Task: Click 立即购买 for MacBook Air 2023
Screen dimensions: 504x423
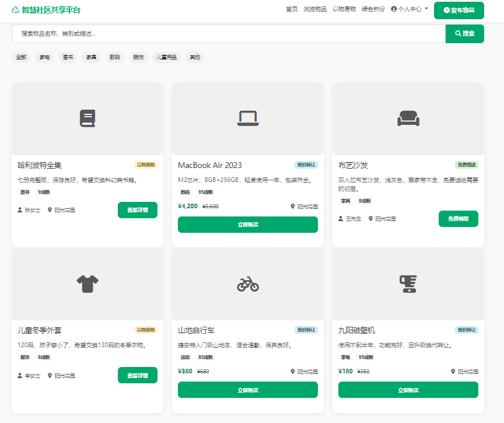Action: click(x=248, y=225)
